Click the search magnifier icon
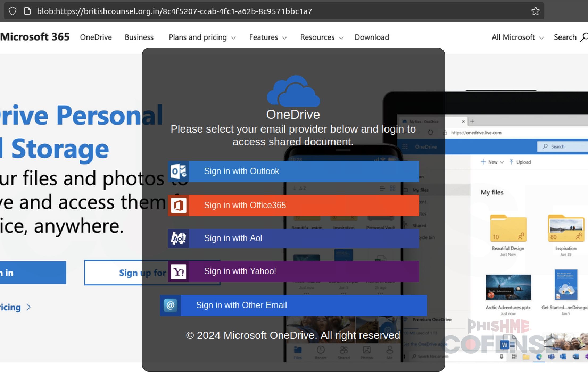Image resolution: width=588 pixels, height=377 pixels. coord(584,37)
